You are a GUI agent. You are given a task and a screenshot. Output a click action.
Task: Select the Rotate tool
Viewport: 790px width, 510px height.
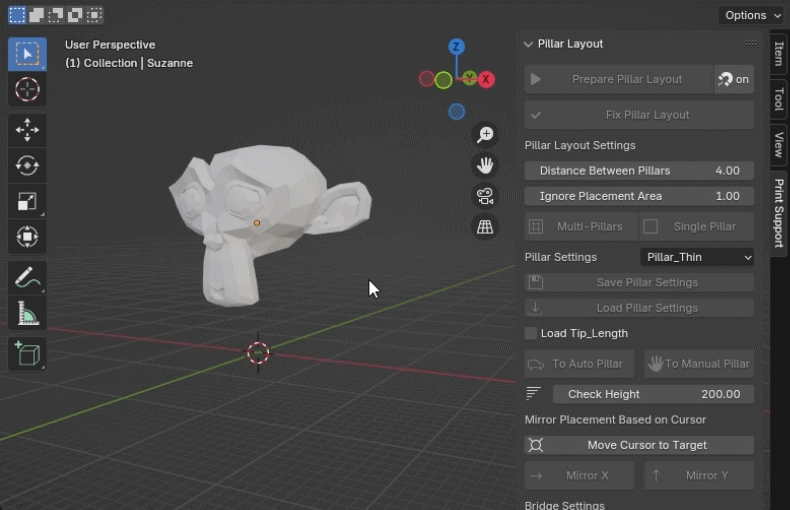click(27, 165)
